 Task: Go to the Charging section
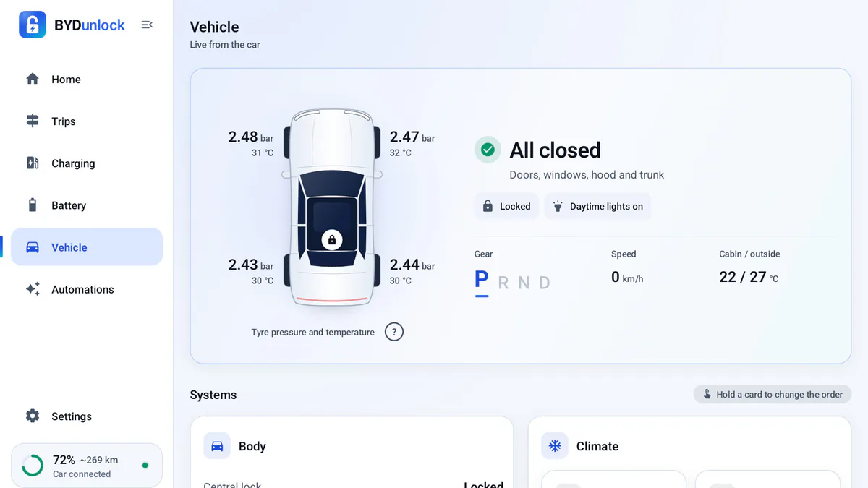(x=87, y=163)
